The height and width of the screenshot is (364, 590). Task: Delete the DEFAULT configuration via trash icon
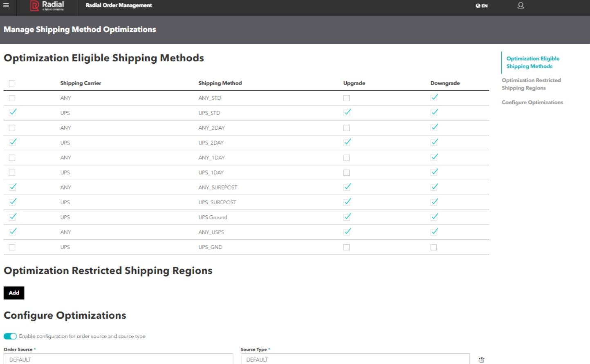coord(481,360)
